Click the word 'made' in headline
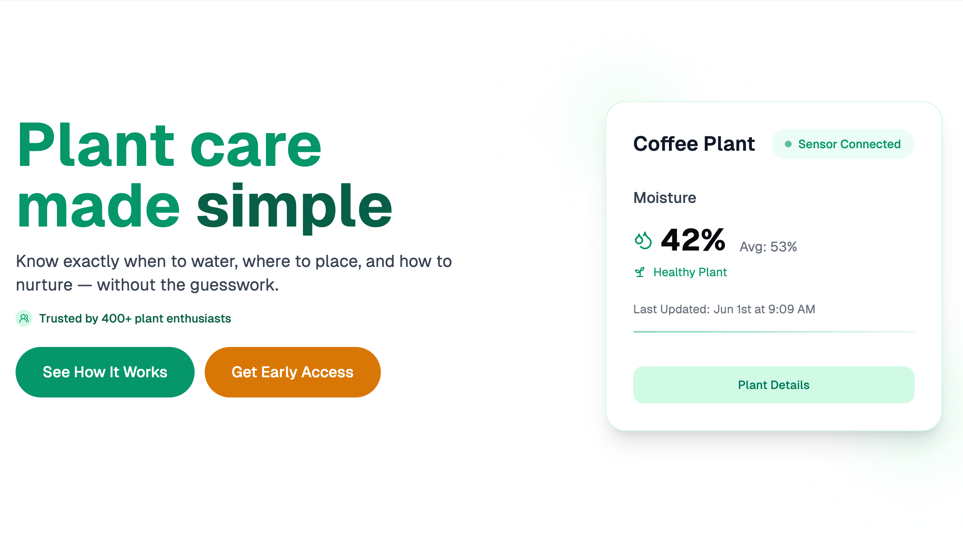Image resolution: width=963 pixels, height=560 pixels. [99, 206]
